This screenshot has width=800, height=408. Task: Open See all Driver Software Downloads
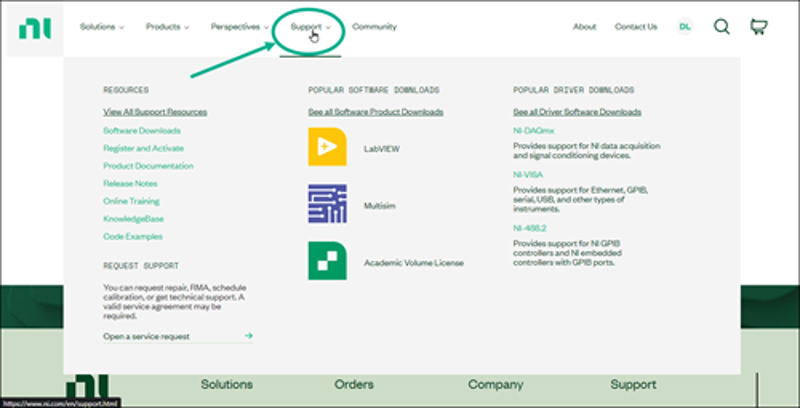point(577,112)
